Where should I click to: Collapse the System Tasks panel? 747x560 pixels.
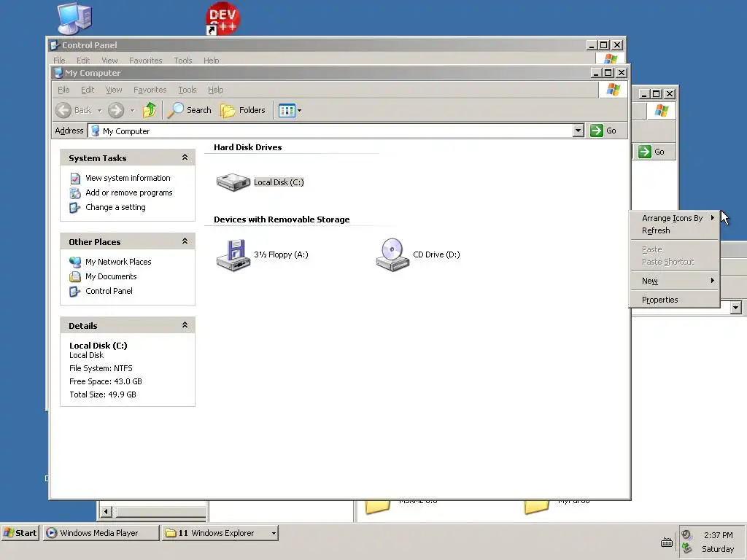pos(185,157)
